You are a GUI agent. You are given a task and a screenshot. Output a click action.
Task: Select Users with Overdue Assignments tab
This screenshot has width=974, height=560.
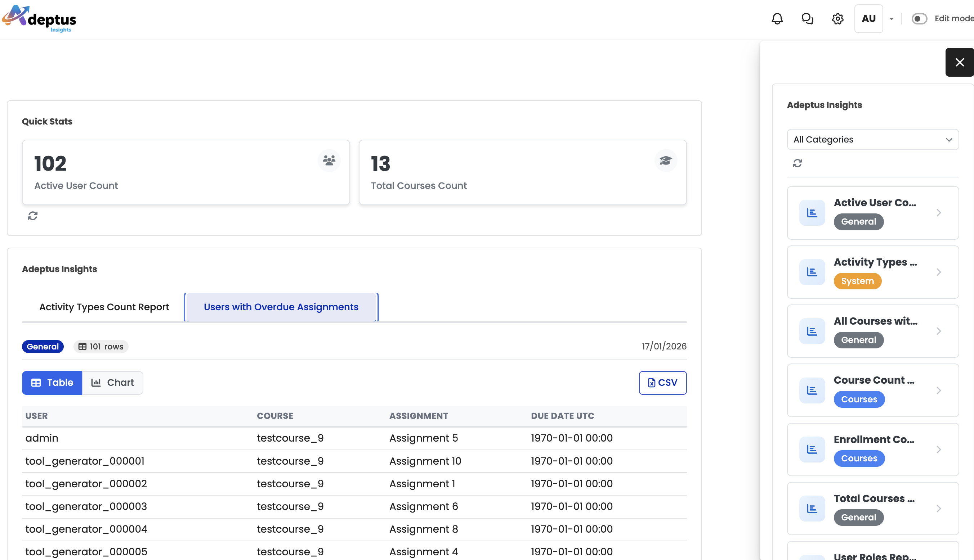[x=281, y=307]
